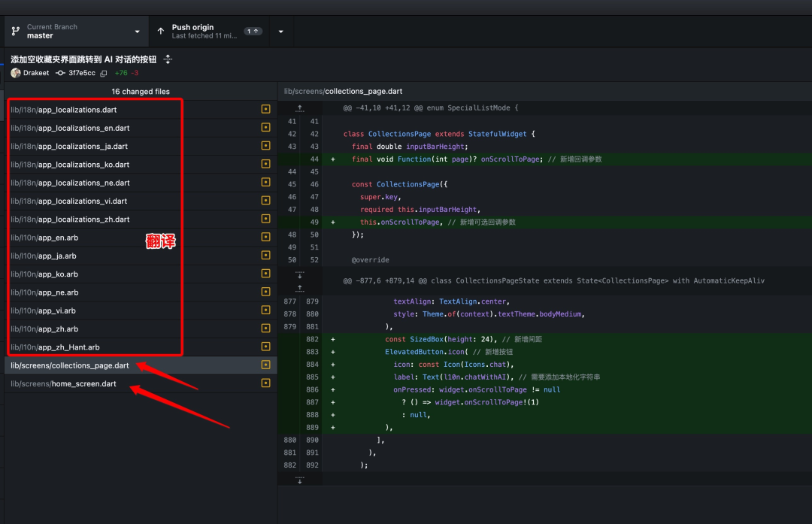Expand diff context above line 41
Viewport: 812px width, 524px height.
[300, 108]
